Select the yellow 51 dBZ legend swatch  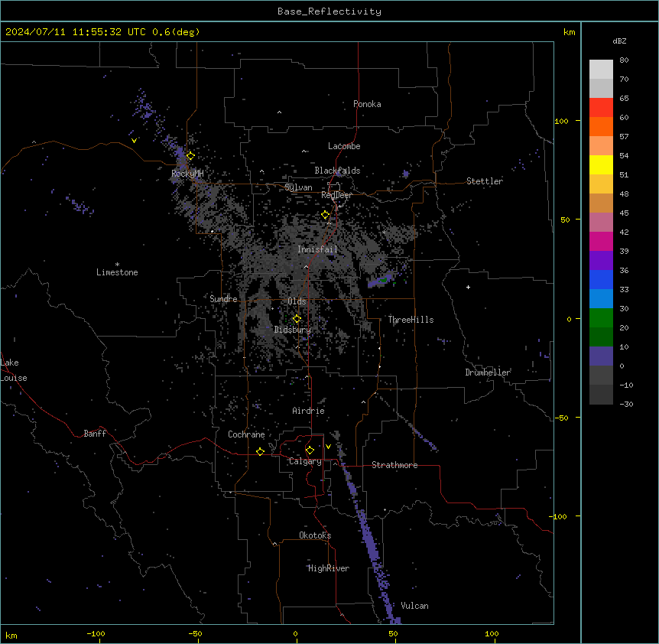coord(601,164)
